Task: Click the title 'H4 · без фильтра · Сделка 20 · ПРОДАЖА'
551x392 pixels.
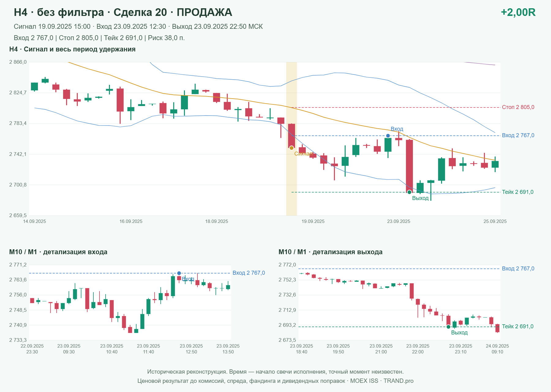Action: pyautogui.click(x=123, y=12)
